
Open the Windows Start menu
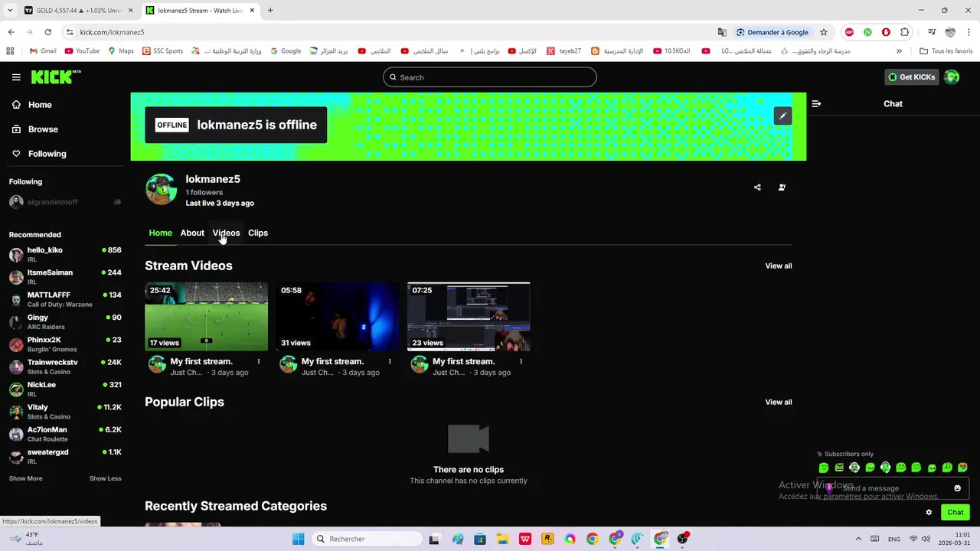click(298, 539)
